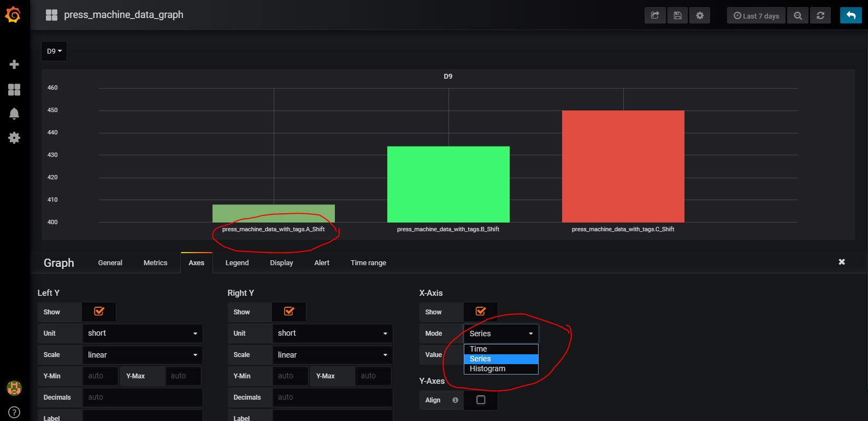Image resolution: width=868 pixels, height=421 pixels.
Task: Click the zoom out time range icon
Action: point(798,15)
